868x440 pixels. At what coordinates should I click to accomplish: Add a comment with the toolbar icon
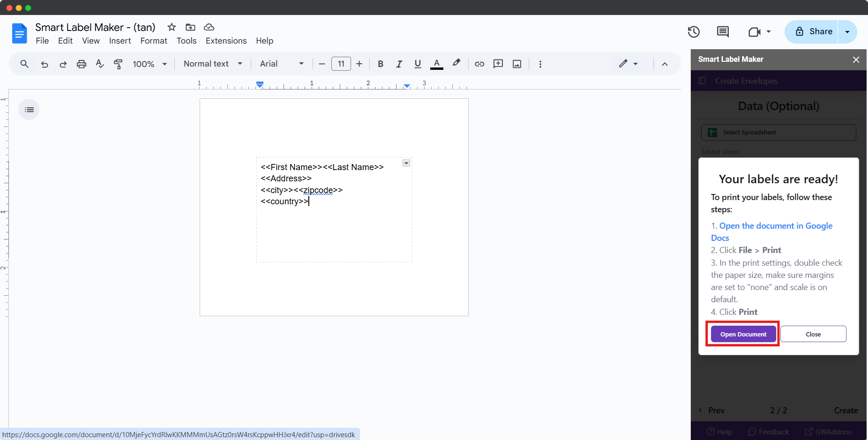pyautogui.click(x=498, y=64)
